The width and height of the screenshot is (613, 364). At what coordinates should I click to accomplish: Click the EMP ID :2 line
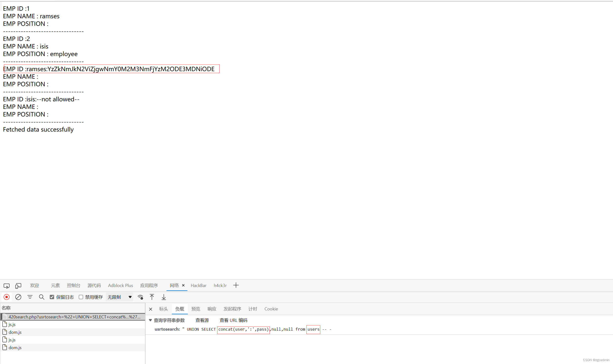click(16, 39)
